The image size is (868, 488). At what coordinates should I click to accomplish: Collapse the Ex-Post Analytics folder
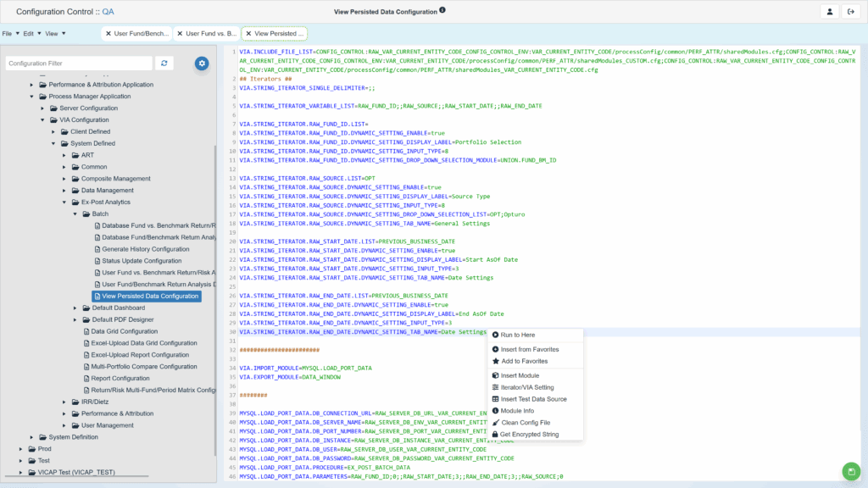coord(64,202)
